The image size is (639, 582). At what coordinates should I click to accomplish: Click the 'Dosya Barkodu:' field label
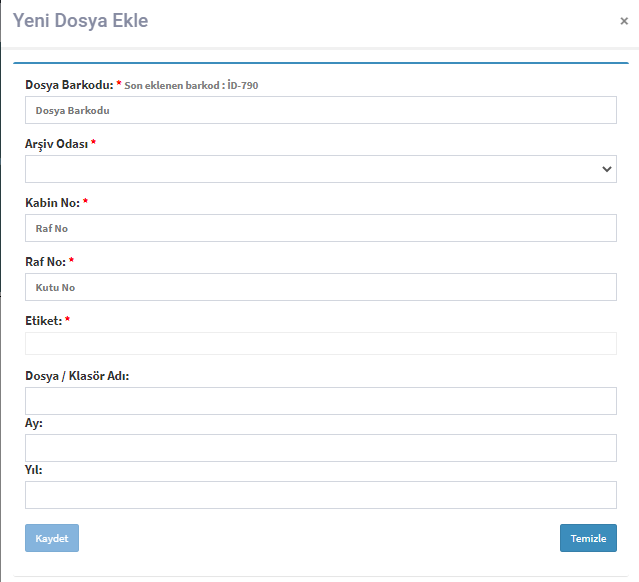click(x=68, y=85)
